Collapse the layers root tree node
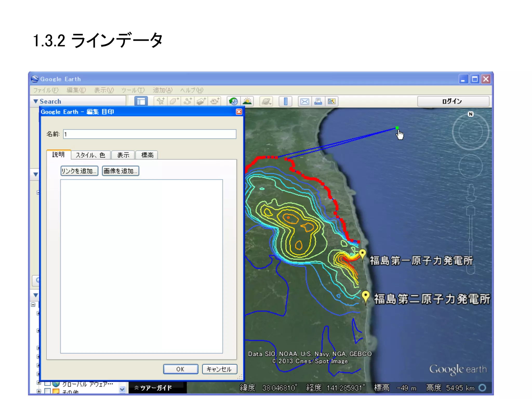532x399 pixels. [33, 304]
